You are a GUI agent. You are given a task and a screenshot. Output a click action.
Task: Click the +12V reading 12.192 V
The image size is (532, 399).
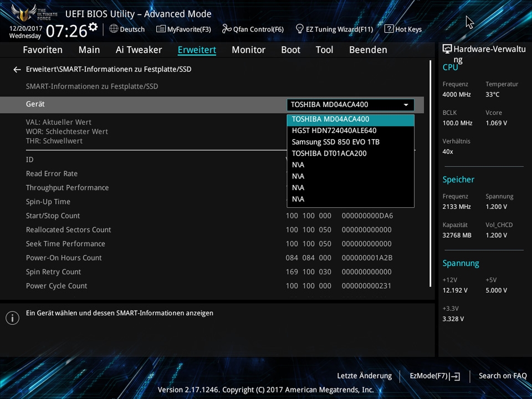(455, 290)
